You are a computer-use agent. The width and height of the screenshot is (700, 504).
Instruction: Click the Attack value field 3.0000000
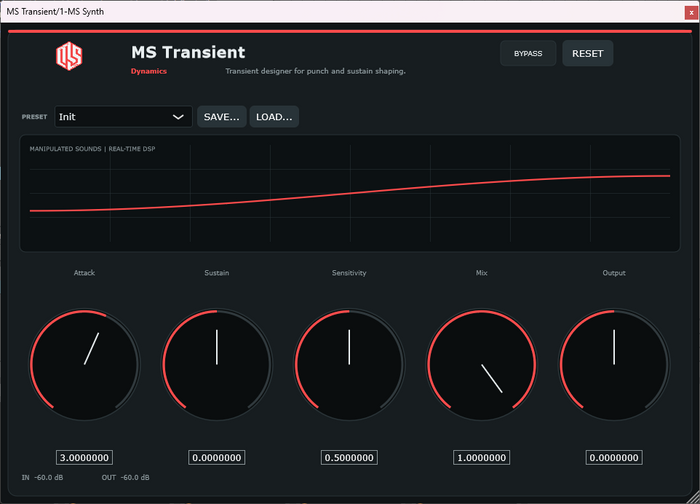(84, 458)
